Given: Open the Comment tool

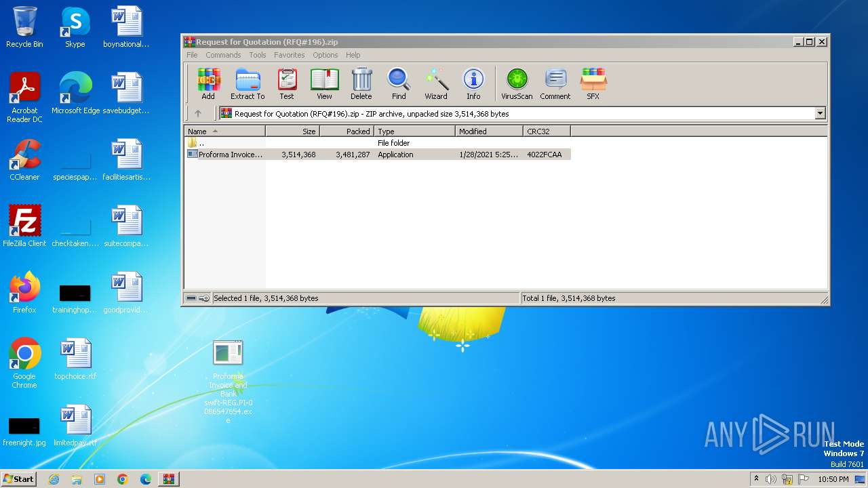Looking at the screenshot, I should tap(555, 84).
